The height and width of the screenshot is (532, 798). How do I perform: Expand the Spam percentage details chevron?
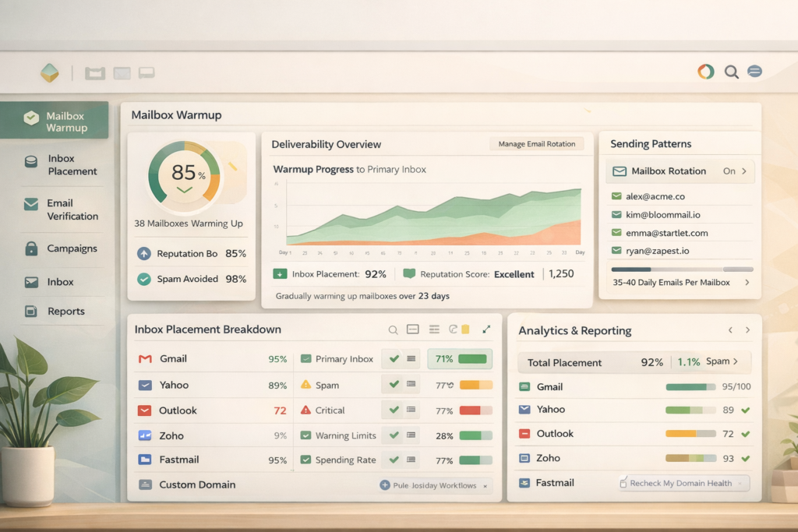(734, 362)
